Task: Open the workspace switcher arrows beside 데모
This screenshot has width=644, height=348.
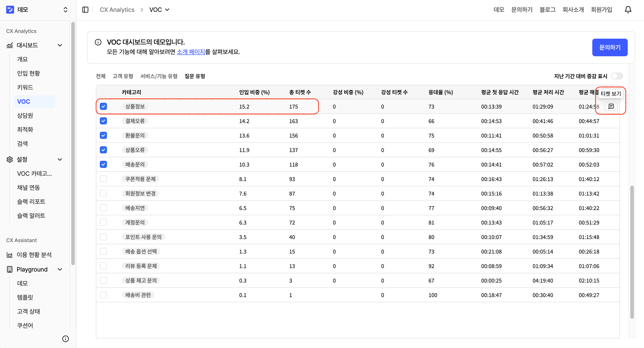Action: (65, 9)
